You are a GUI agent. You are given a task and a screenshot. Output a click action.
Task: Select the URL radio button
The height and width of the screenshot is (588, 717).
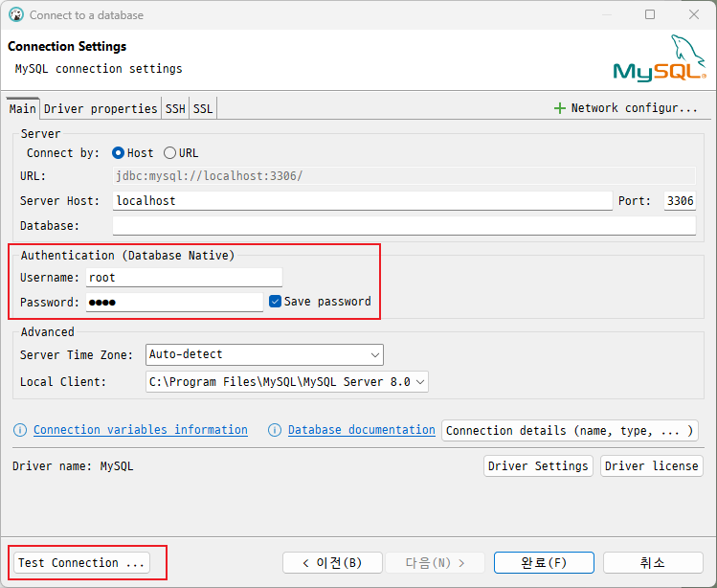tap(169, 153)
